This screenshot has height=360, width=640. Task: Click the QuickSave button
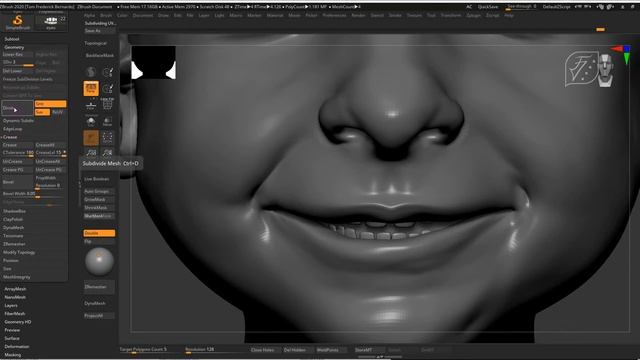488,7
